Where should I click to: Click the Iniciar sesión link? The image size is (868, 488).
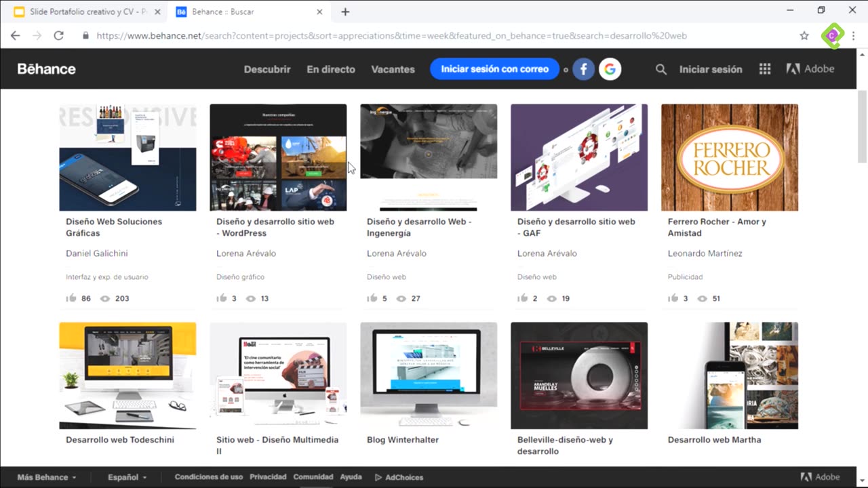[x=711, y=69]
